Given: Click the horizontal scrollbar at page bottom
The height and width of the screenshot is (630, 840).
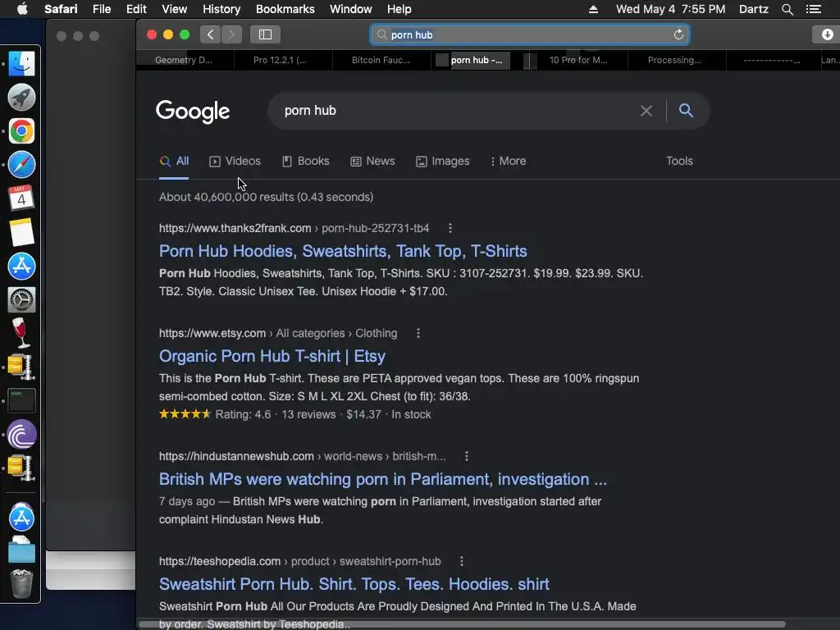Looking at the screenshot, I should coord(462,624).
